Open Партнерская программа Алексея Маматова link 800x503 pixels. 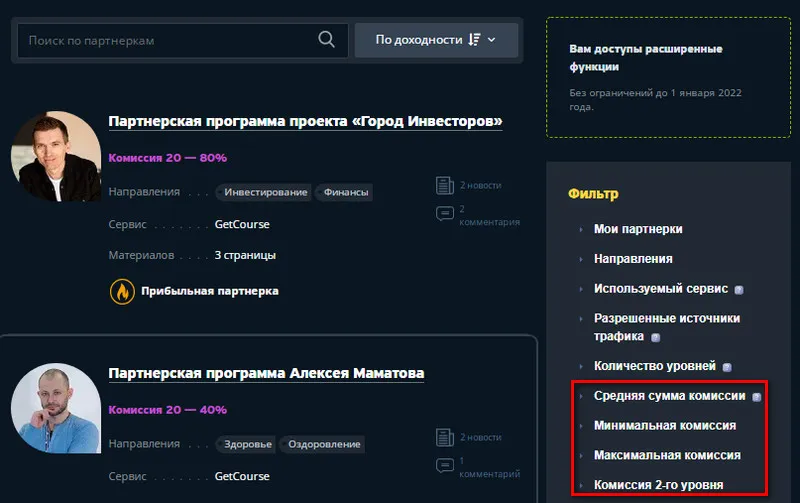pyautogui.click(x=266, y=373)
